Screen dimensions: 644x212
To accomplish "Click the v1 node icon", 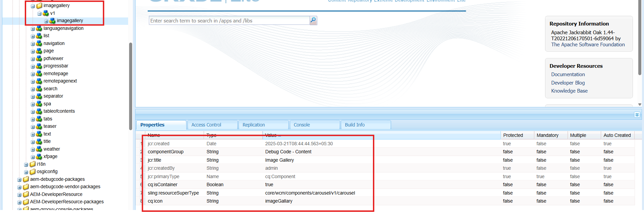I will [x=46, y=13].
